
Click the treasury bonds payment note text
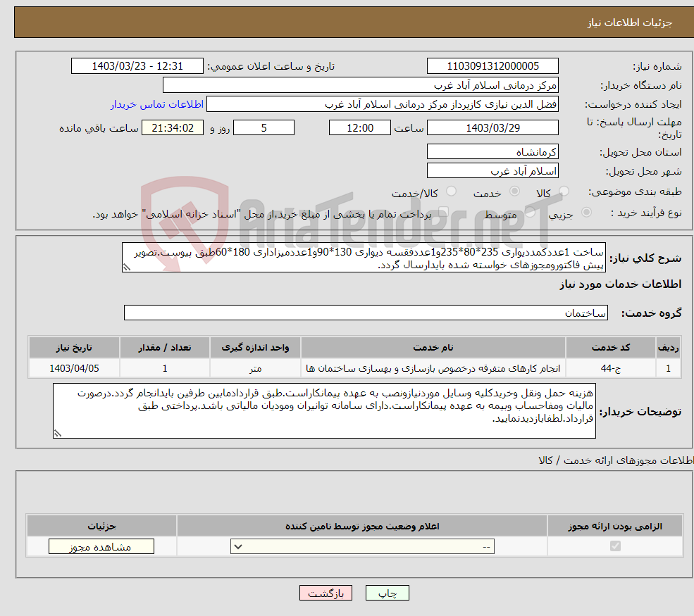click(262, 215)
